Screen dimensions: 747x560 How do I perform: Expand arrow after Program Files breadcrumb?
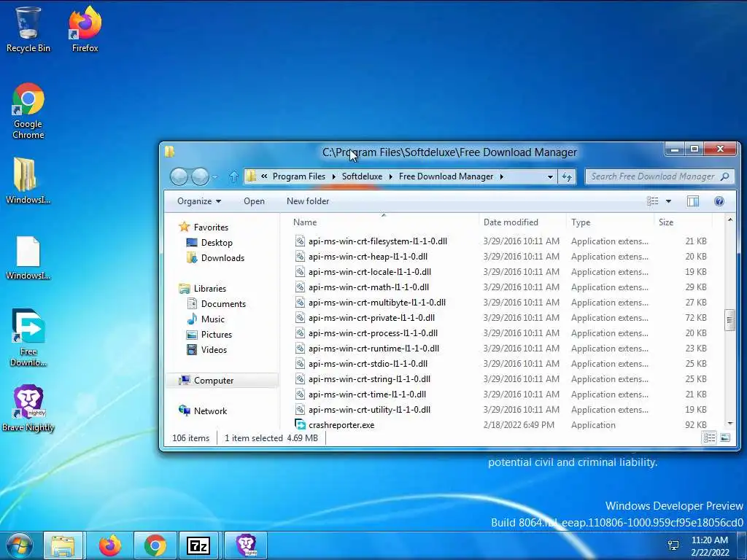[x=333, y=176]
